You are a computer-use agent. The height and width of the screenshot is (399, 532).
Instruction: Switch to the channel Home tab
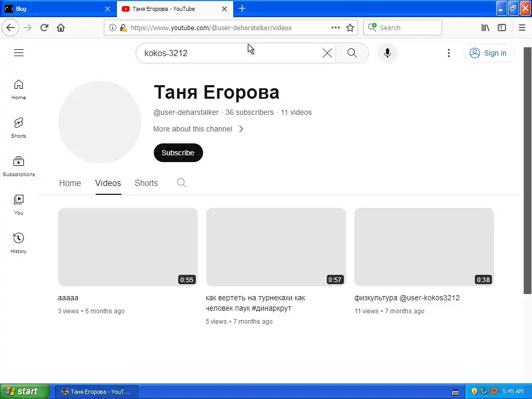(x=70, y=183)
